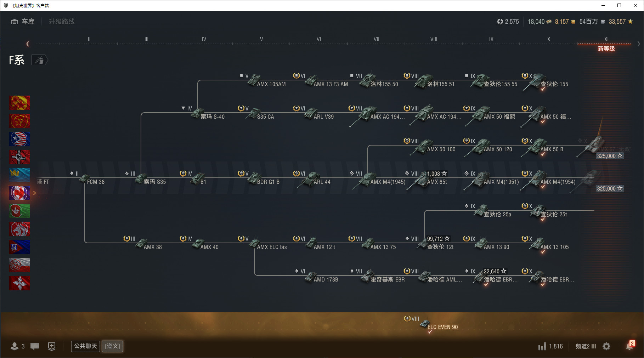Screen dimensions: 644x358
Task: Toggle the vehicle icon next to F系
Action: coord(39,60)
